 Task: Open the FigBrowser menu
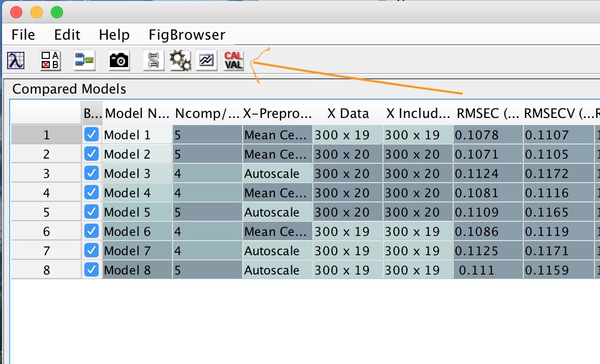[x=187, y=35]
